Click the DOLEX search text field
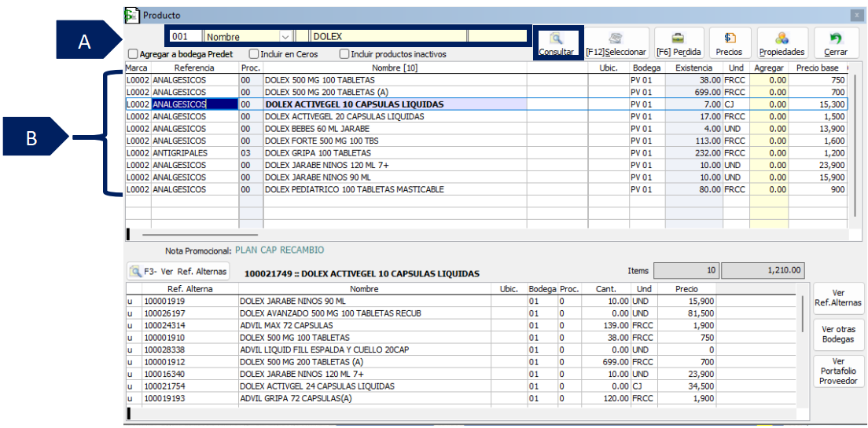868x428 pixels. [x=388, y=36]
